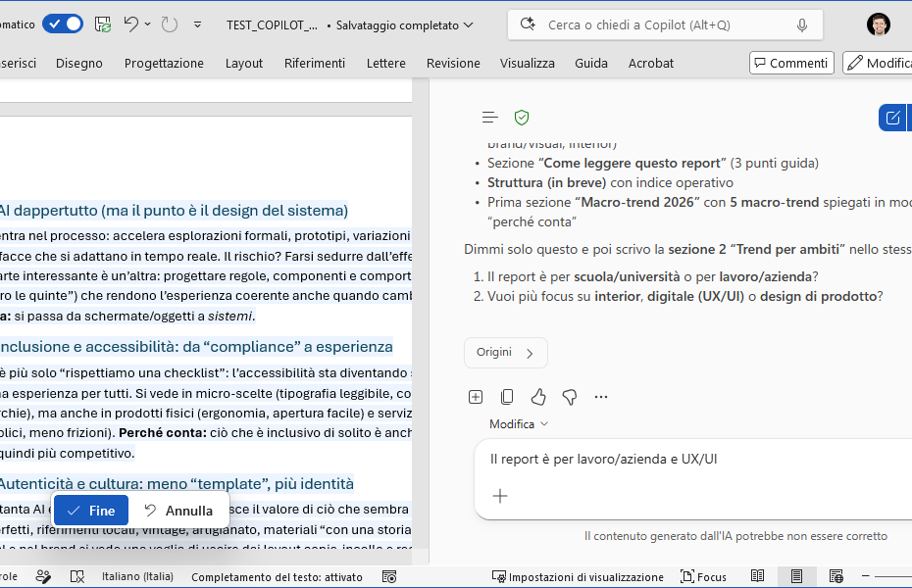
Task: Open the user account profile picture
Action: (x=879, y=24)
